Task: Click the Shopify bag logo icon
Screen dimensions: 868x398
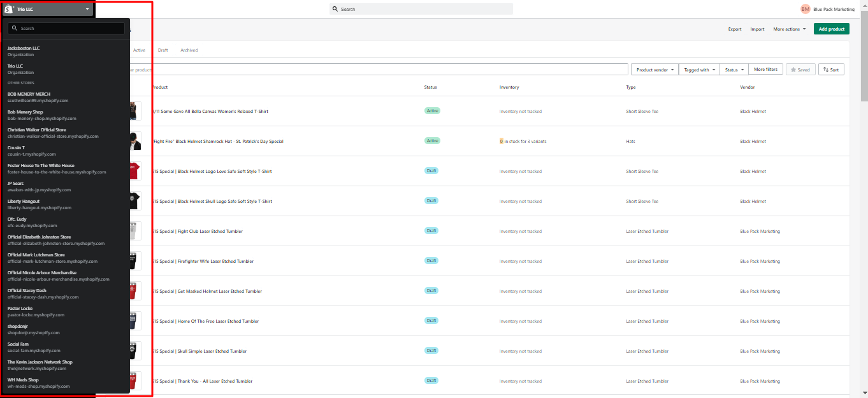Action: coord(9,9)
